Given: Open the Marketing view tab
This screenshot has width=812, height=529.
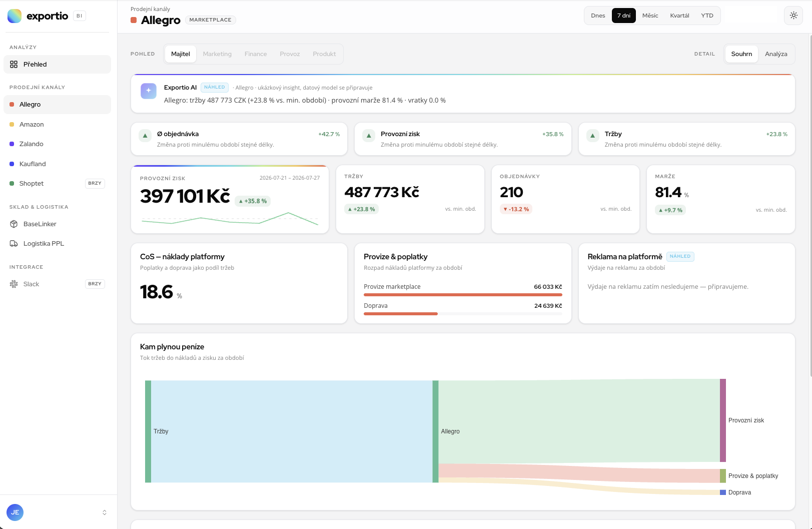Looking at the screenshot, I should click(217, 54).
